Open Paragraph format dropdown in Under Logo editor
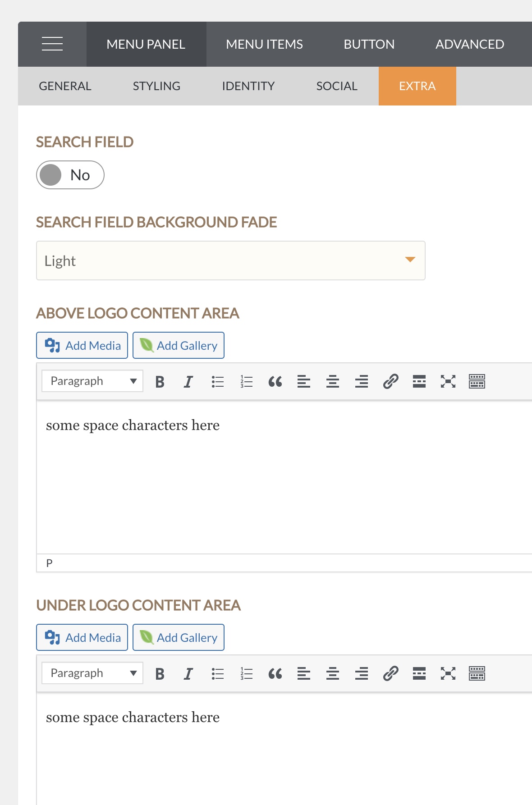Viewport: 532px width, 805px height. click(92, 673)
